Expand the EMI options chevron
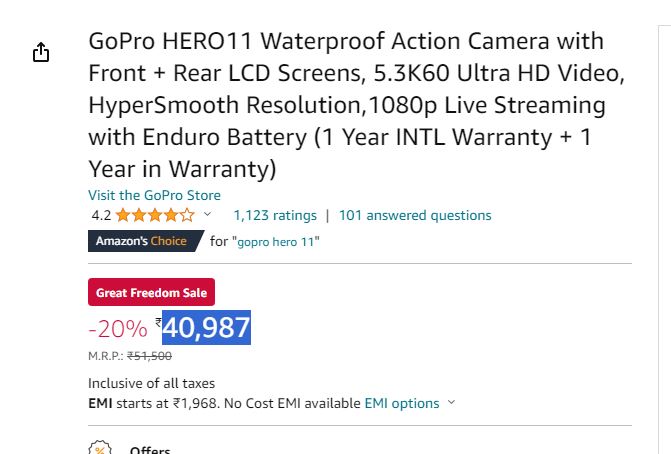The height and width of the screenshot is (454, 671). (451, 402)
